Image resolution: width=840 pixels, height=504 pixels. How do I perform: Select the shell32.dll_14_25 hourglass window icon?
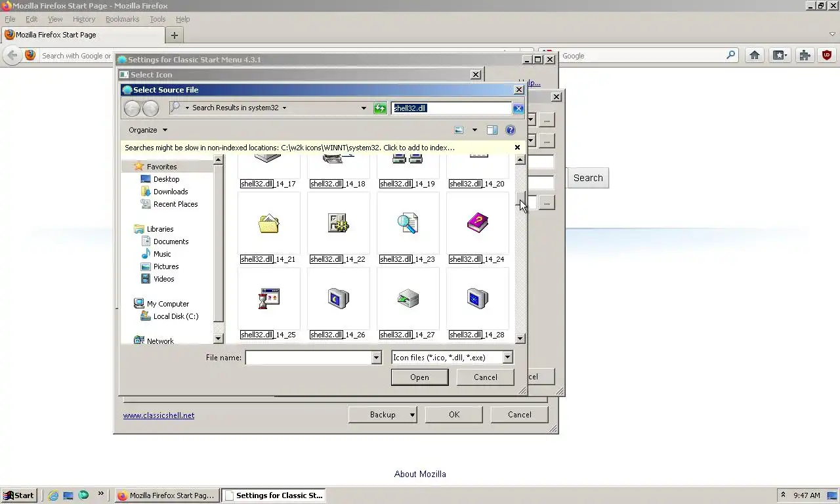[269, 299]
